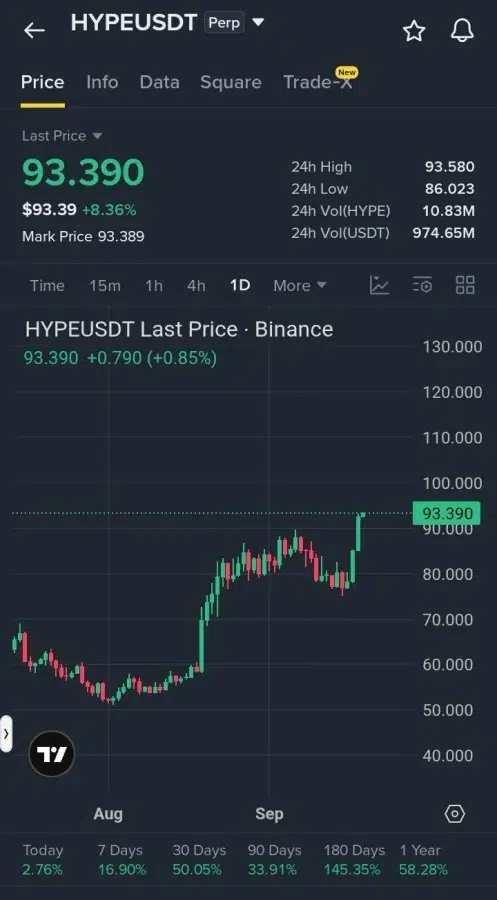Click the 24h High value 93.580
The width and height of the screenshot is (497, 900).
click(449, 167)
